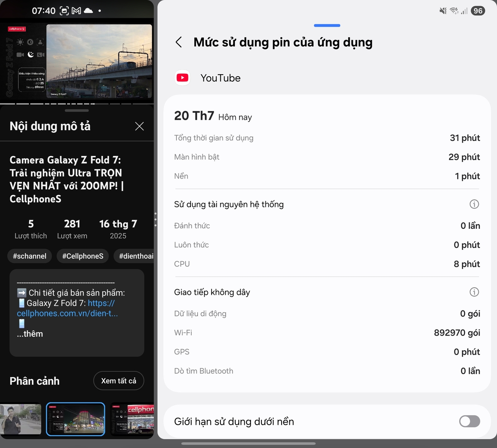Screen dimensions: 497x448
Task: Tap the split-screen divider handle
Action: (x=156, y=220)
